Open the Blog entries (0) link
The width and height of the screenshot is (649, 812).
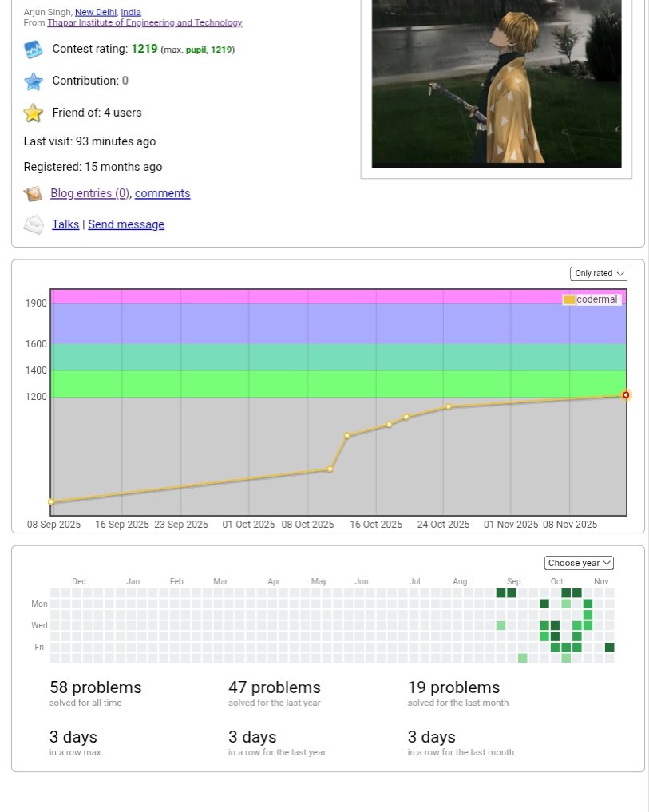click(90, 193)
